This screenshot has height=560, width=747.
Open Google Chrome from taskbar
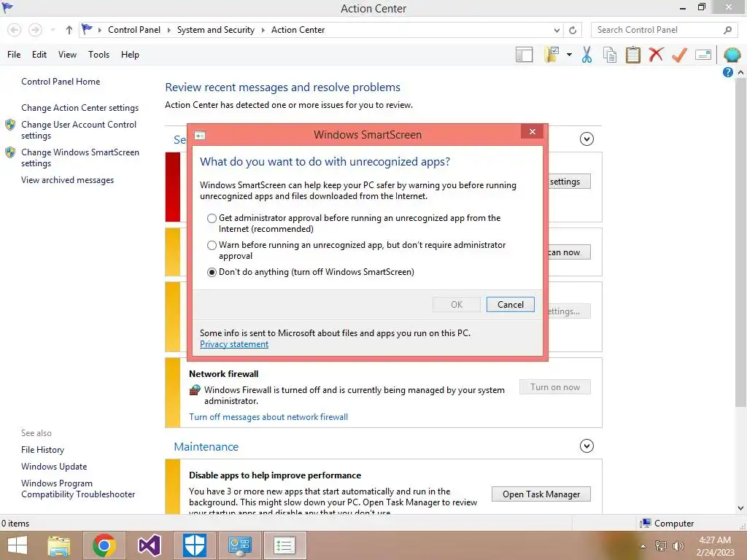coord(104,545)
